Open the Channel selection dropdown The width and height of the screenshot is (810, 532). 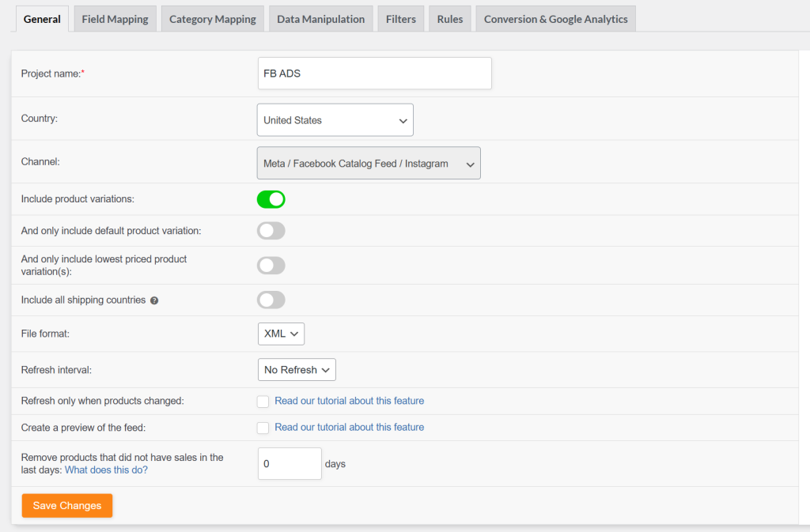tap(368, 163)
